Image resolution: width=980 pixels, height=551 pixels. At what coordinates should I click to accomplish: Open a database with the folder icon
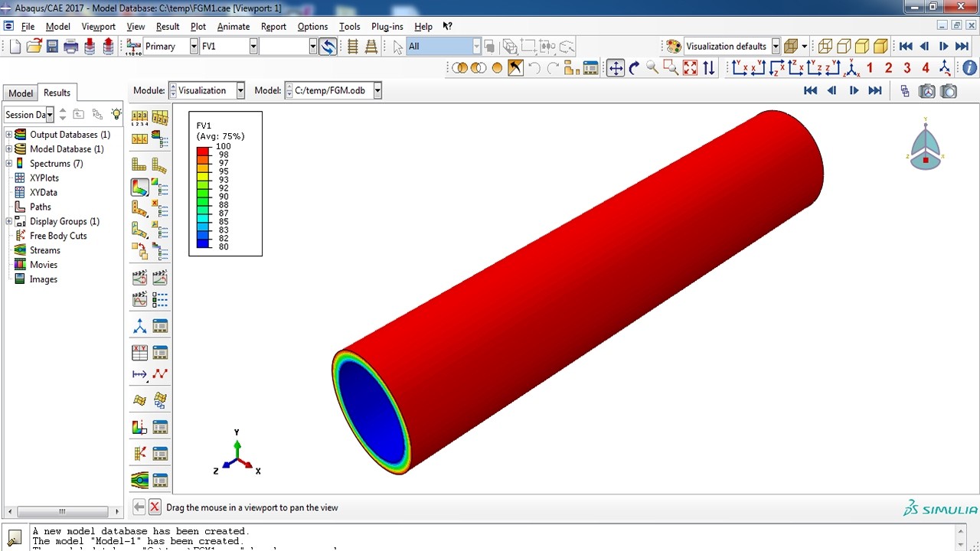pyautogui.click(x=34, y=47)
